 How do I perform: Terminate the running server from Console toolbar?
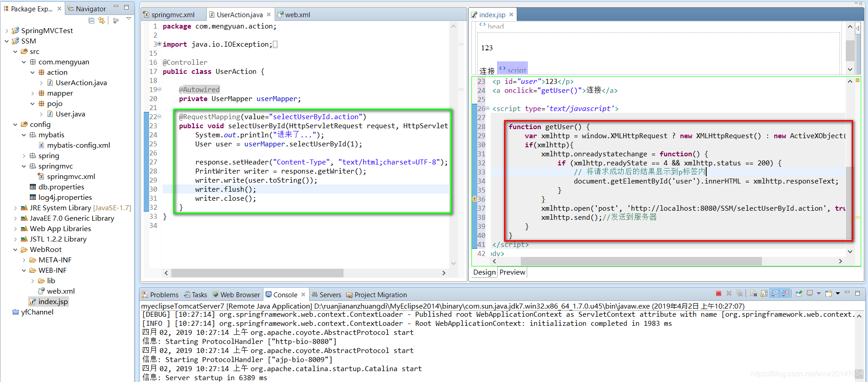coord(718,293)
